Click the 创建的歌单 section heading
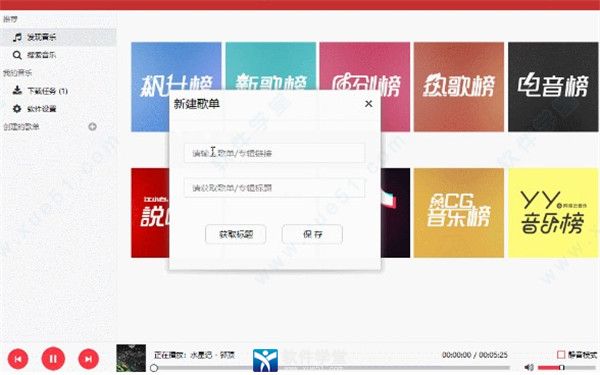 point(21,127)
